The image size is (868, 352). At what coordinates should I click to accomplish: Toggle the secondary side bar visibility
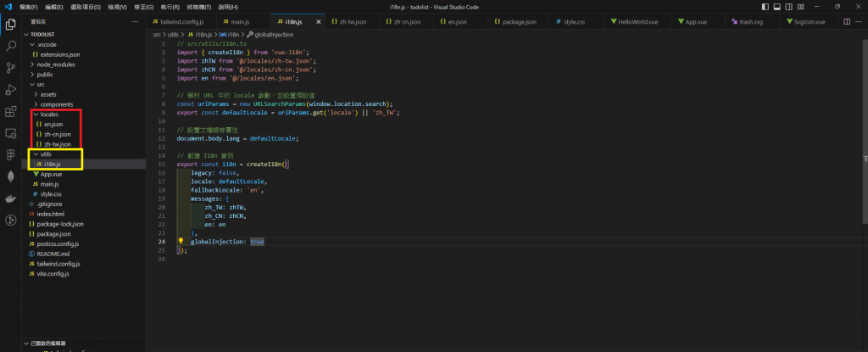pyautogui.click(x=788, y=7)
